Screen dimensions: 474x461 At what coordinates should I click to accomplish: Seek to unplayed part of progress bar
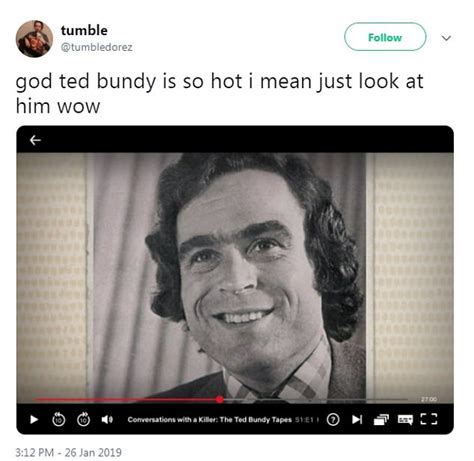point(315,399)
